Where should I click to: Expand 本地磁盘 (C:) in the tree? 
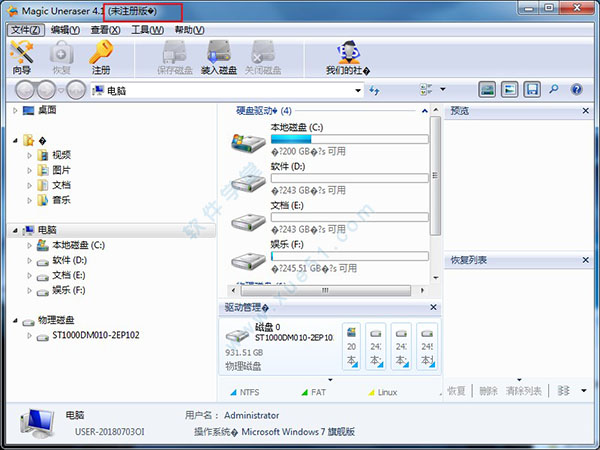[x=29, y=245]
